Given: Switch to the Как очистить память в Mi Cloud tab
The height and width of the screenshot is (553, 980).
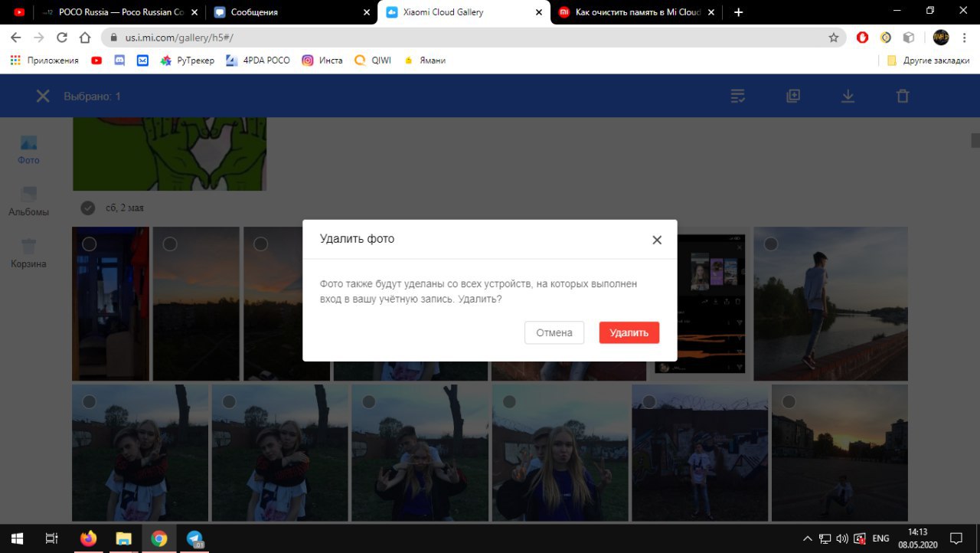Looking at the screenshot, I should click(x=637, y=12).
